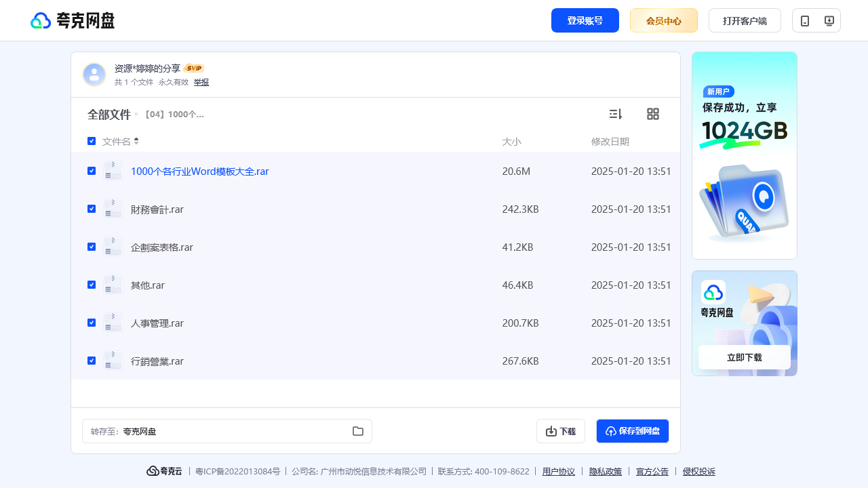Open file 1000个各行业Word模板大全.rar

pos(200,171)
